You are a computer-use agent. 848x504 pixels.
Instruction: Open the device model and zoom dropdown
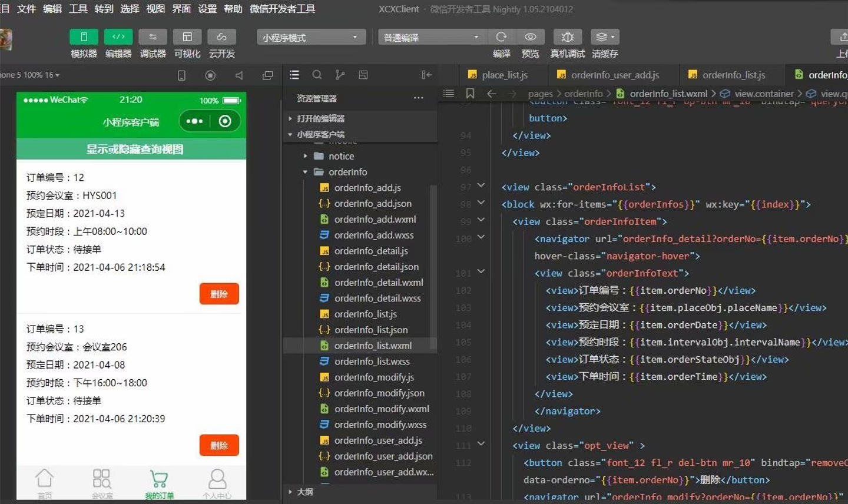click(x=30, y=75)
